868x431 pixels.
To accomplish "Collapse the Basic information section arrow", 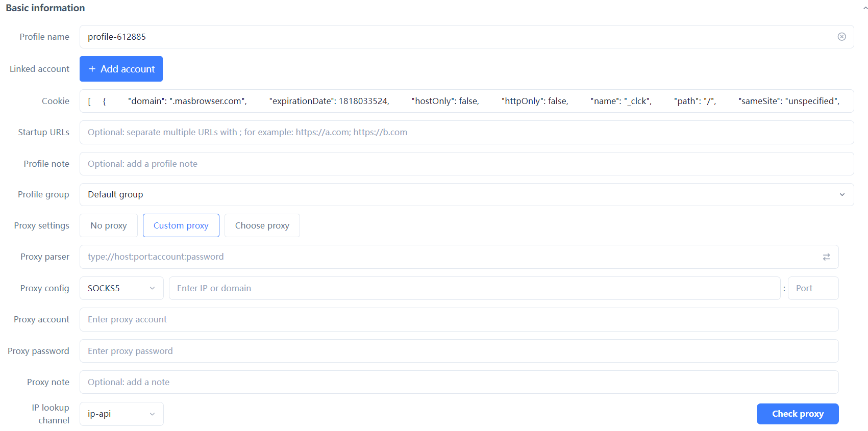I will [865, 8].
